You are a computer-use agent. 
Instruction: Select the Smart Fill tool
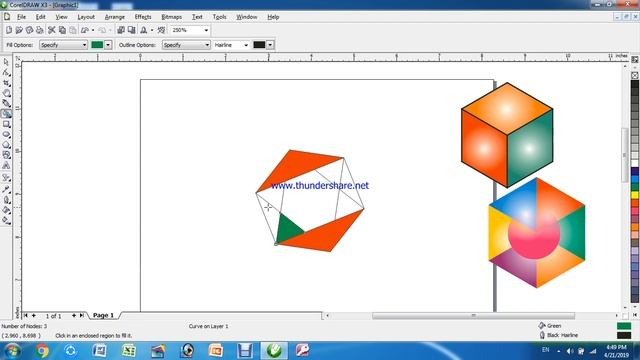(6, 114)
